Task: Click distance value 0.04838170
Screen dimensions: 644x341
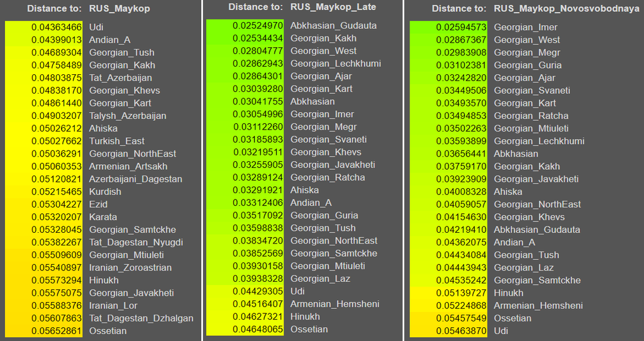Action: [56, 91]
